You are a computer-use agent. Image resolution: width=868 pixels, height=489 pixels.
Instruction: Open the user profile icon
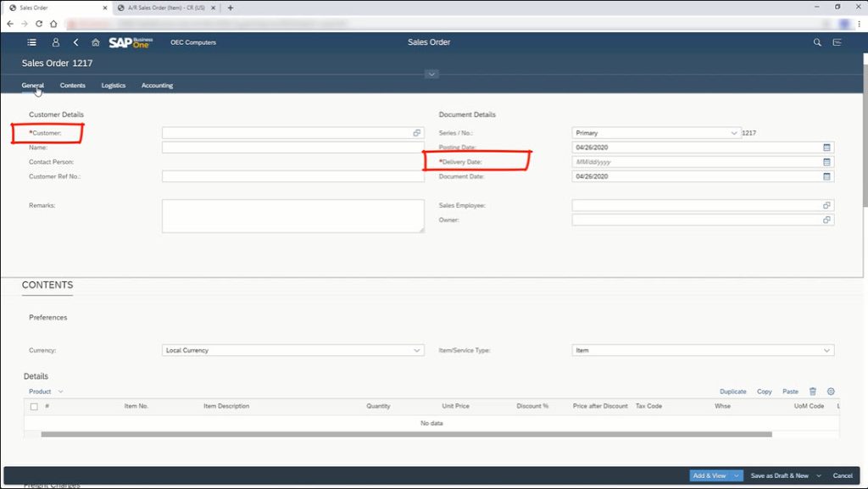pyautogui.click(x=55, y=42)
